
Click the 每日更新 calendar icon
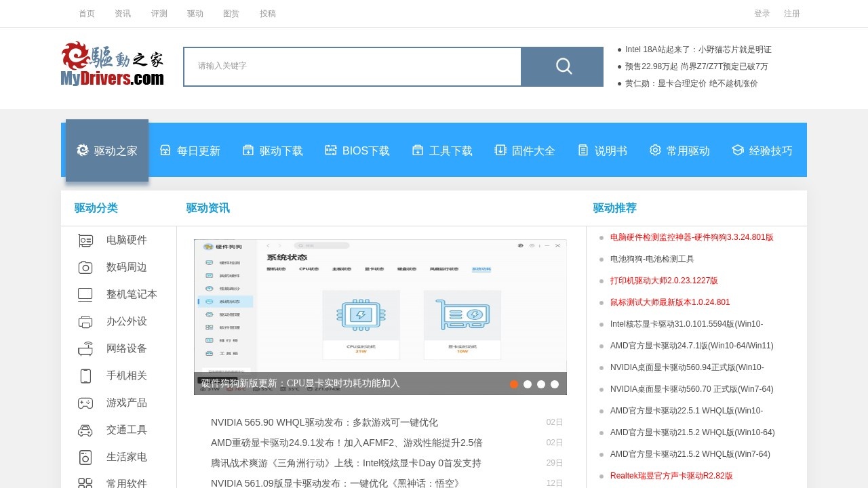click(x=165, y=150)
